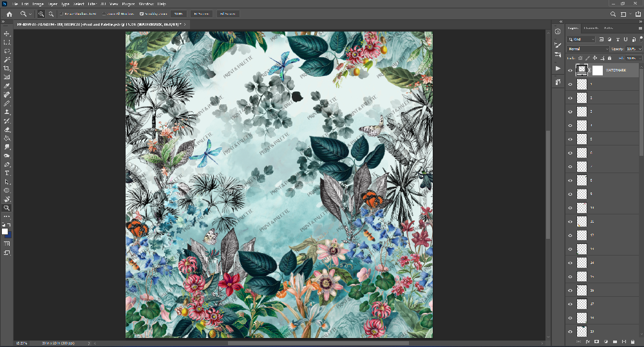Select the Crop tool
Screen dimensions: 644x347
[x=6, y=69]
